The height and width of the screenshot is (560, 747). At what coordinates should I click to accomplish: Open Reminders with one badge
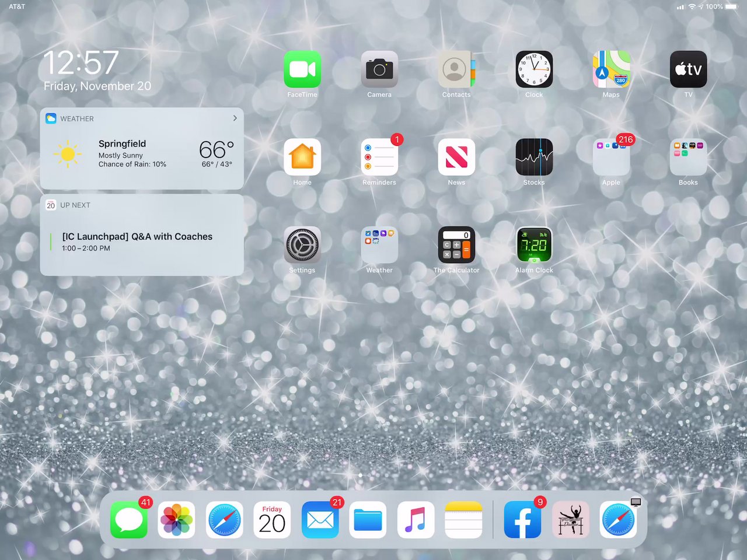tap(379, 157)
